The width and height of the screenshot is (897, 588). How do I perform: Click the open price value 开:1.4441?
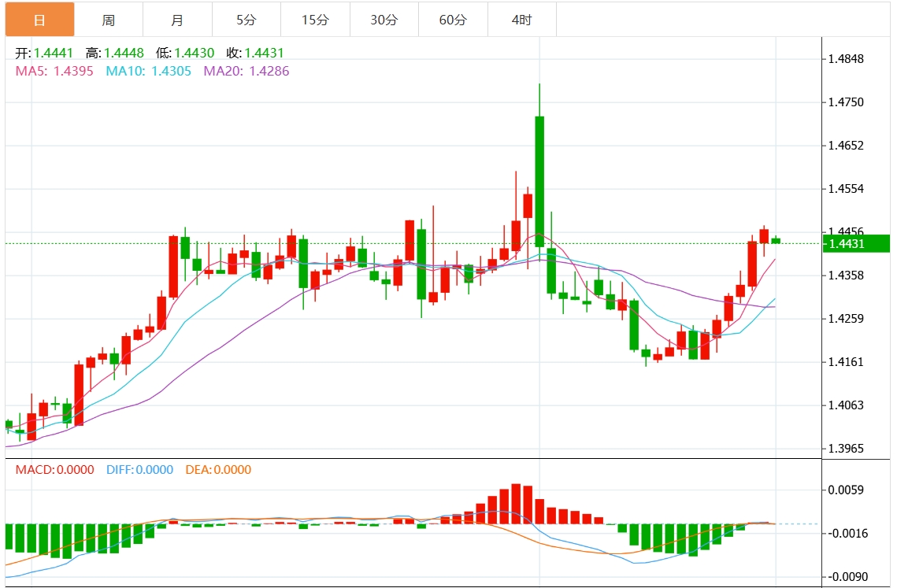45,54
